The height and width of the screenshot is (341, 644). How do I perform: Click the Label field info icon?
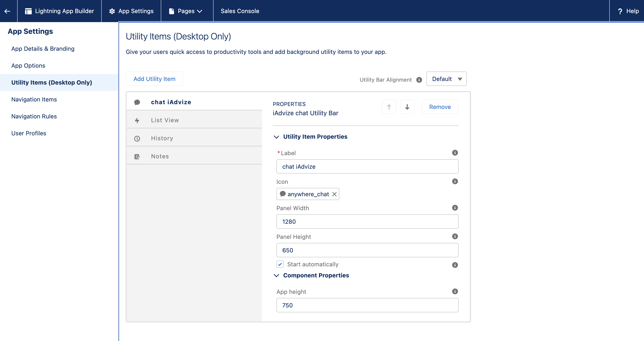point(455,152)
